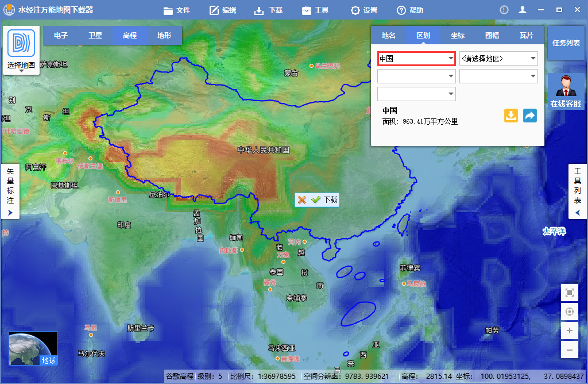
Task: Click the yellow download icon in the 区划 panel
Action: click(x=510, y=116)
